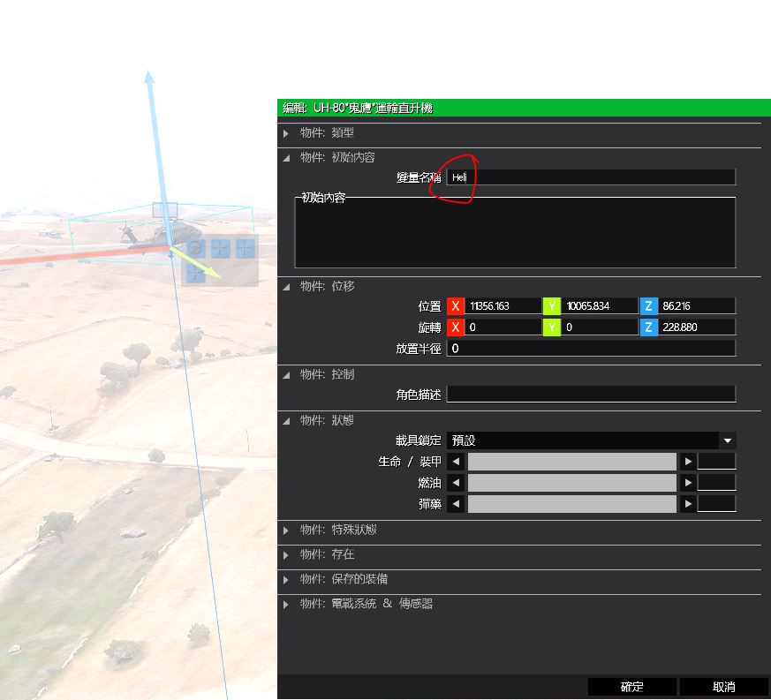
Task: Confirm with the 確定 button
Action: pyautogui.click(x=631, y=687)
